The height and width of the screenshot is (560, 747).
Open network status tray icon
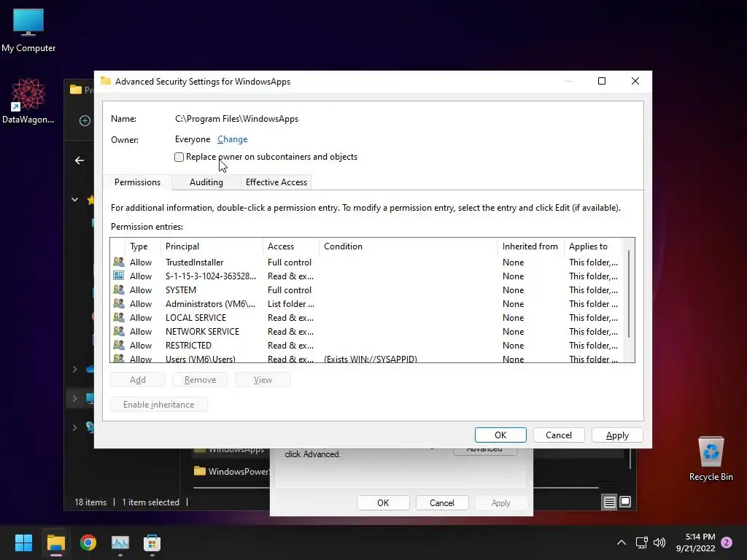point(641,542)
